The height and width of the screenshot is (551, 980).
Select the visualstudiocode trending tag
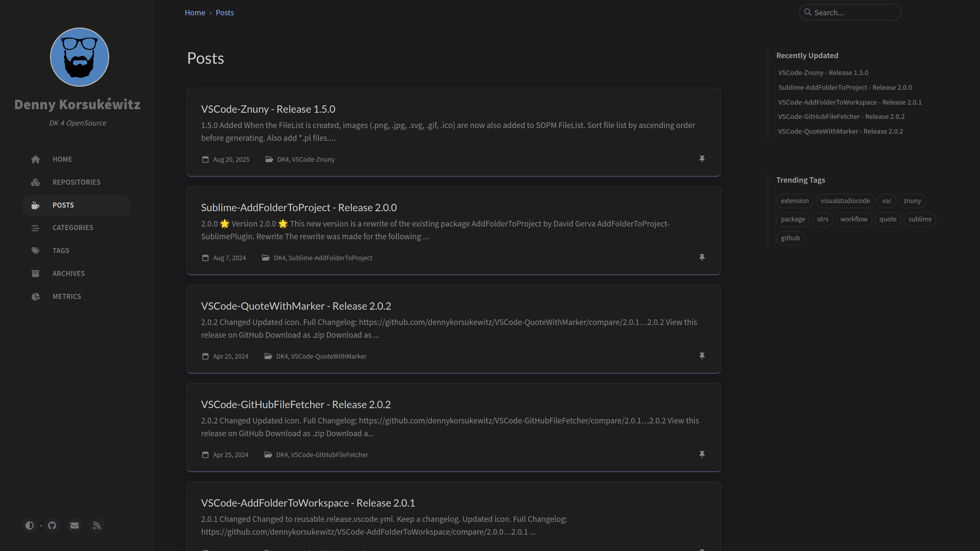(845, 201)
